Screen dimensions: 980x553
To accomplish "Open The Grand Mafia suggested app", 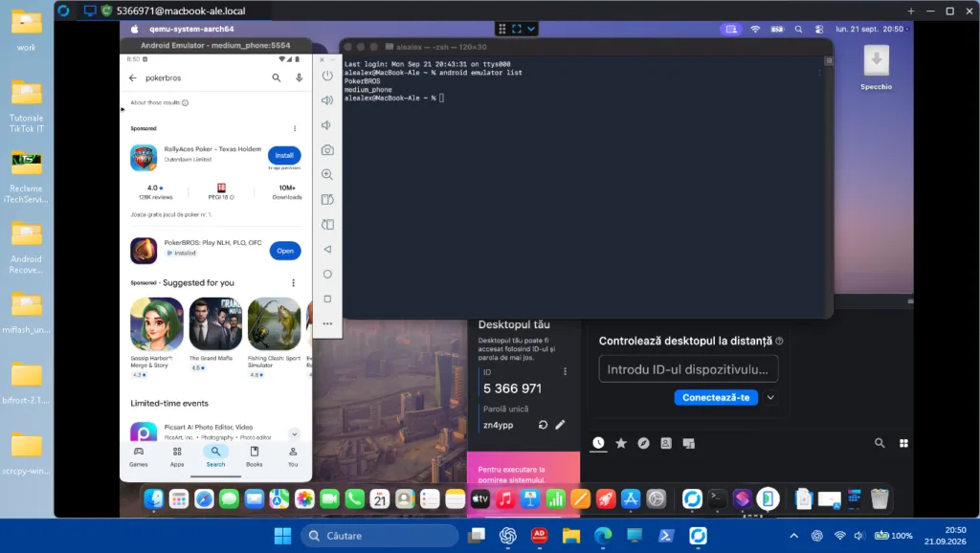I will pyautogui.click(x=215, y=323).
